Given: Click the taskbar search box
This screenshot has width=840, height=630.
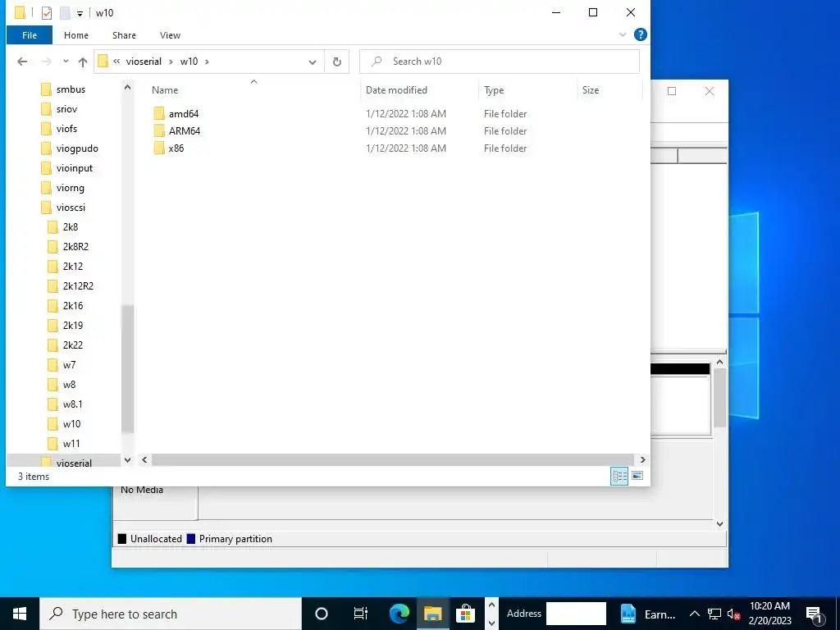Looking at the screenshot, I should click(x=171, y=614).
